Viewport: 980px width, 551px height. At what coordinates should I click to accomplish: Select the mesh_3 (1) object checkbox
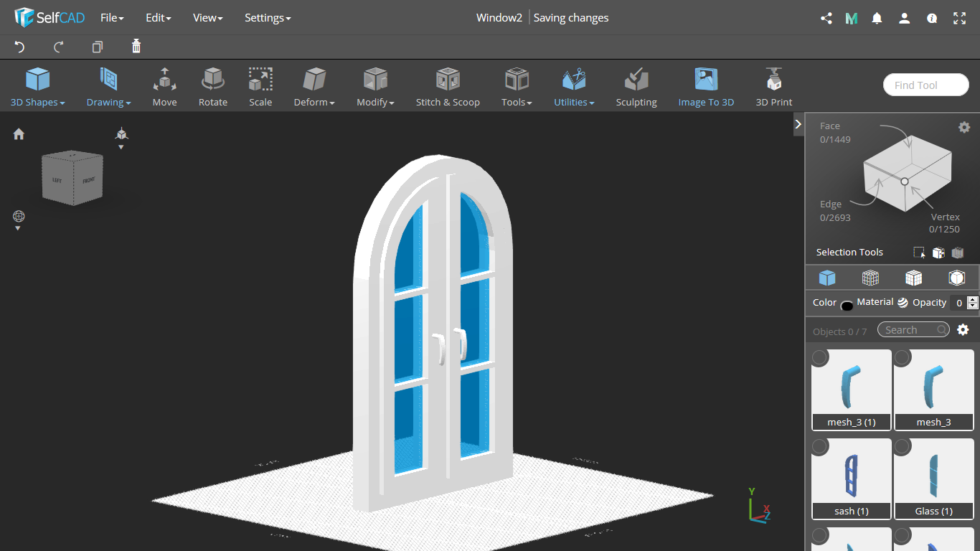(820, 357)
